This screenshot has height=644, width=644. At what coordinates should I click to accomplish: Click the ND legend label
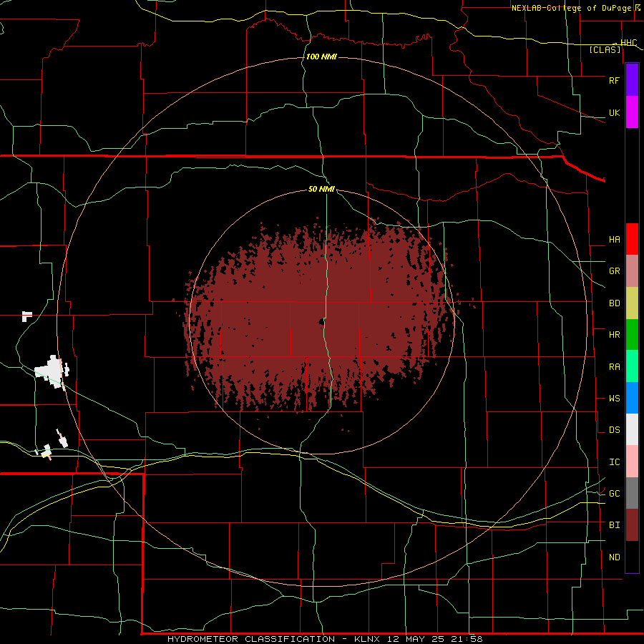(614, 557)
